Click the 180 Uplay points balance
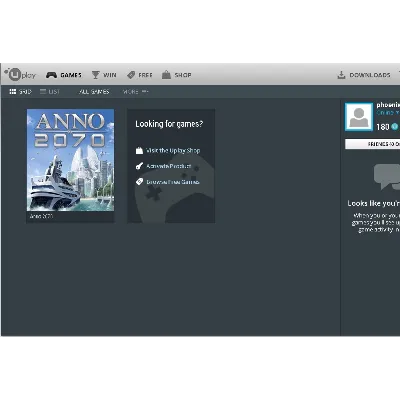Viewport: 400px width, 400px height. [x=387, y=127]
